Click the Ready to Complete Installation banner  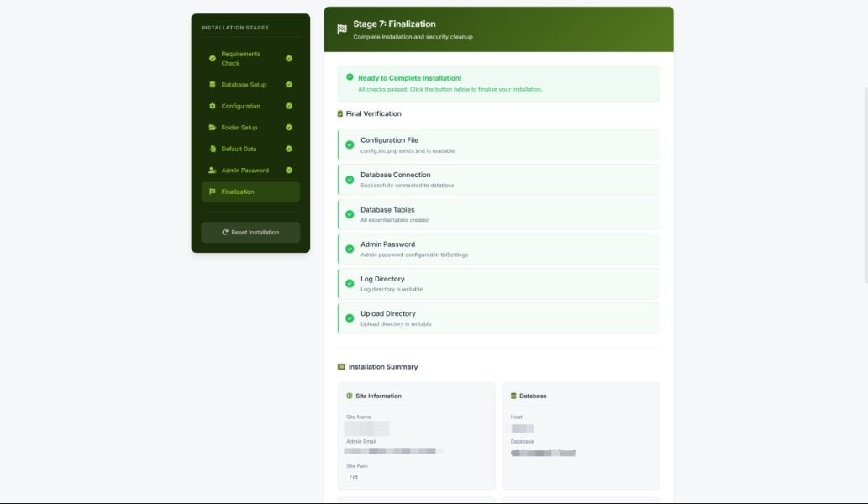[x=498, y=83]
